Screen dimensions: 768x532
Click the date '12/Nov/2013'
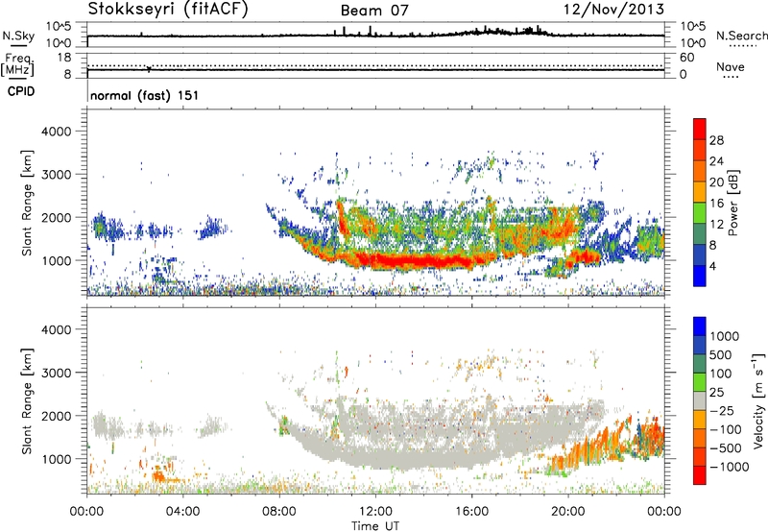click(613, 9)
